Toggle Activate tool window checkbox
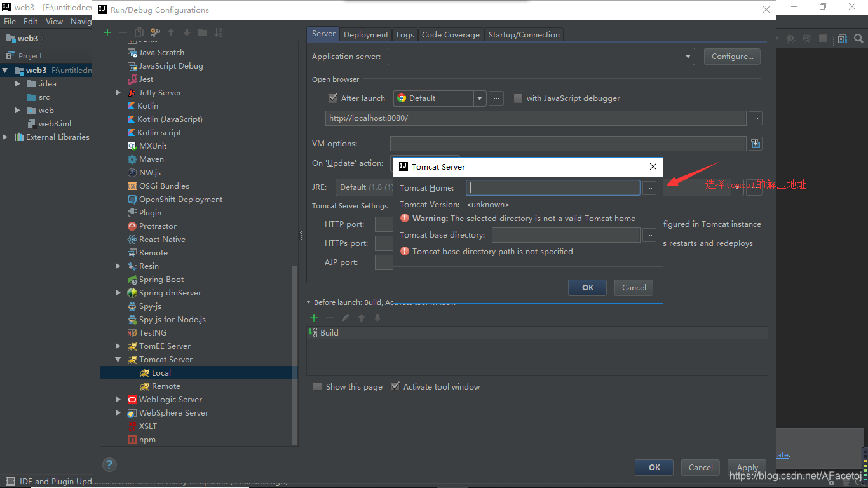 pyautogui.click(x=395, y=386)
